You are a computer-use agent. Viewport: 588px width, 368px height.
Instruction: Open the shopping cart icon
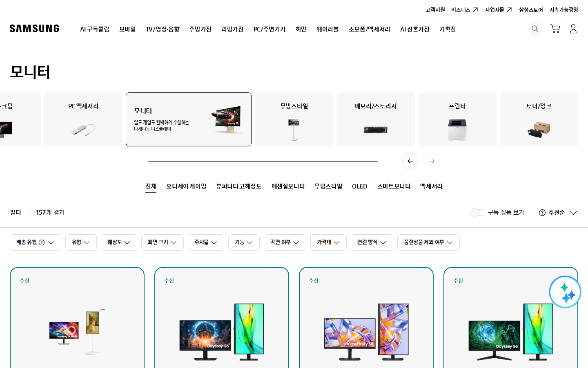(555, 29)
